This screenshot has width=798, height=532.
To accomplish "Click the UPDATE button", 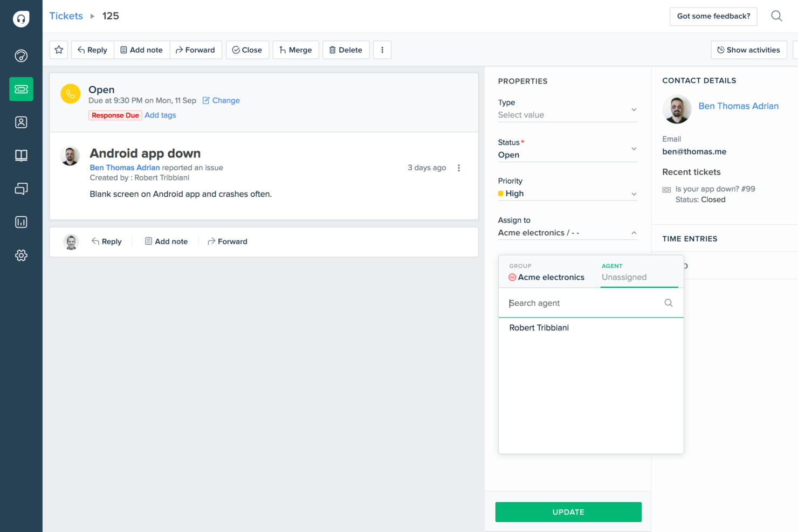I will [568, 512].
